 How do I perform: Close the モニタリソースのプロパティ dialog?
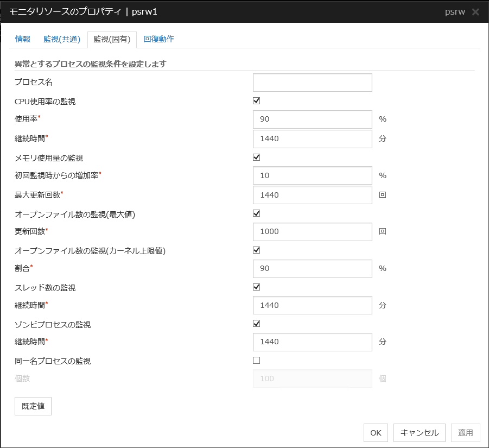[475, 11]
